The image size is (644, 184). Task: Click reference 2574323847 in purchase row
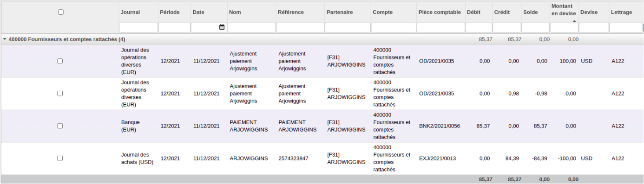(x=294, y=159)
